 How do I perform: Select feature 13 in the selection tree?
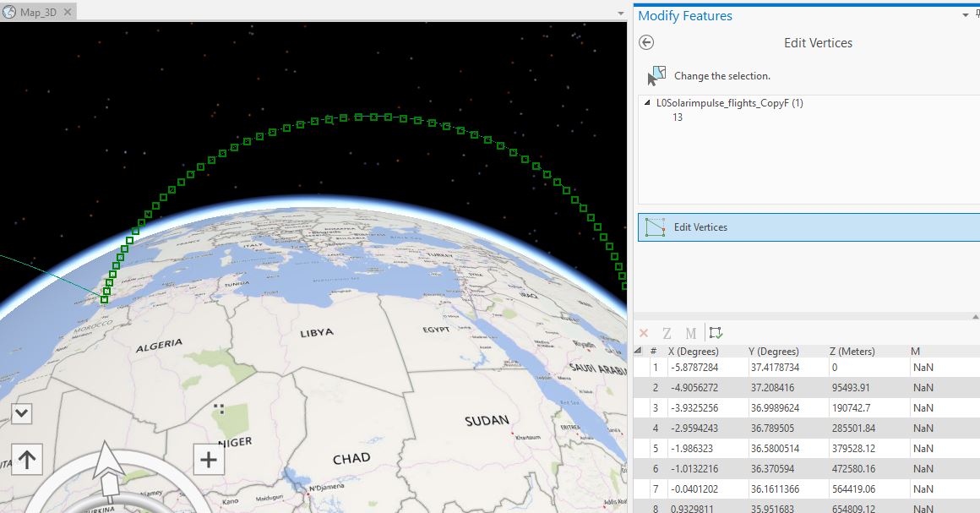point(678,117)
